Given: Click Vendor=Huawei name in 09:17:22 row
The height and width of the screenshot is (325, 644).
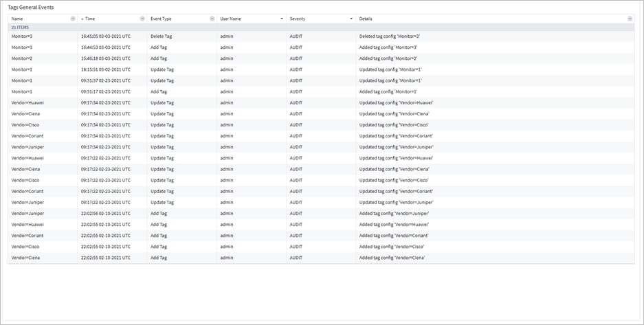Looking at the screenshot, I should pyautogui.click(x=27, y=158).
